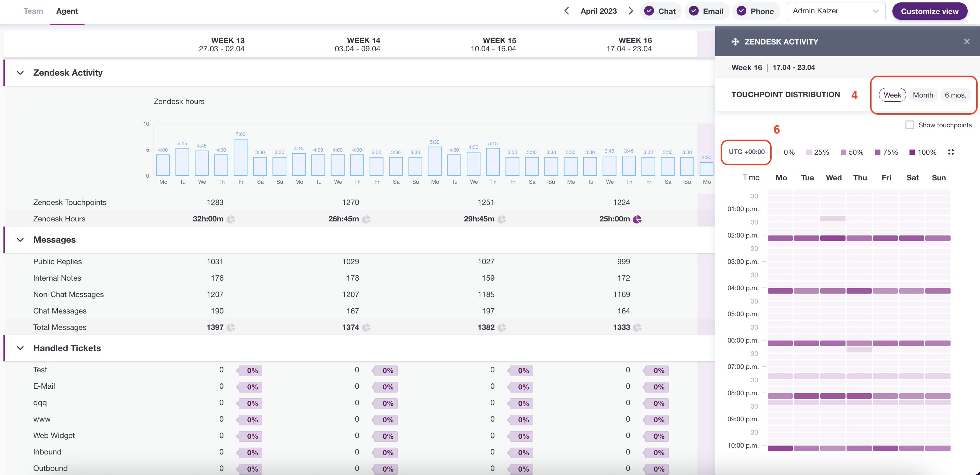Switch to the Agent tab
This screenshot has width=980, height=475.
(x=67, y=11)
